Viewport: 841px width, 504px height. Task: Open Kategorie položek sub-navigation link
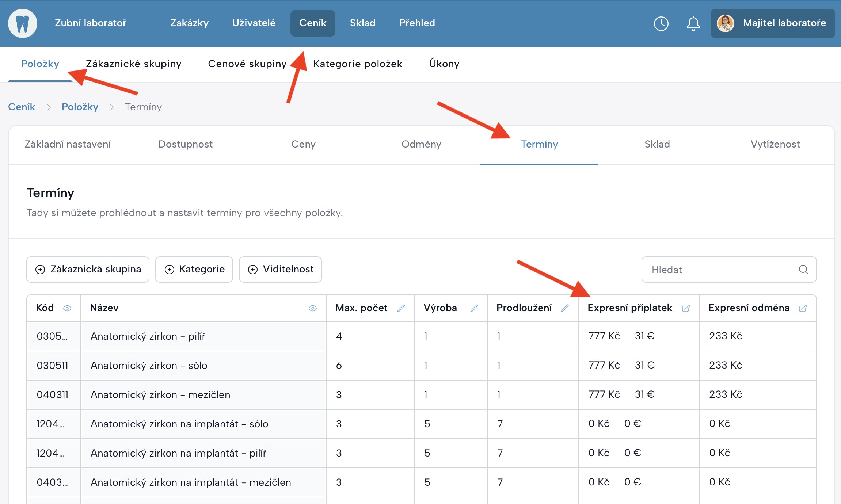(357, 64)
